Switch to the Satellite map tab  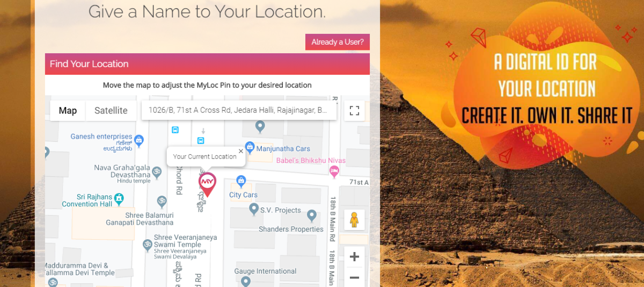point(111,111)
